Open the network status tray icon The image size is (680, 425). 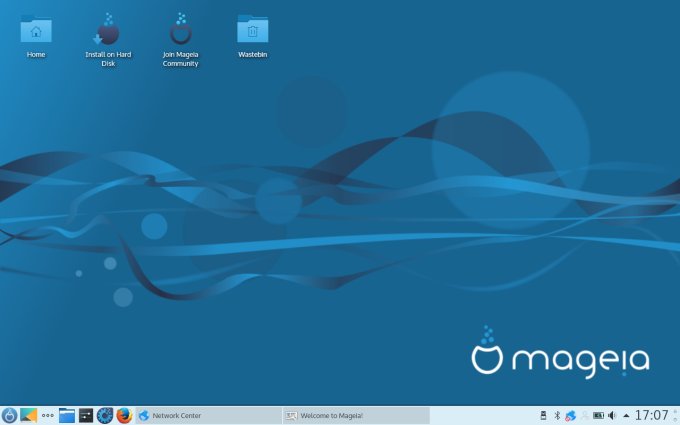tap(570, 415)
